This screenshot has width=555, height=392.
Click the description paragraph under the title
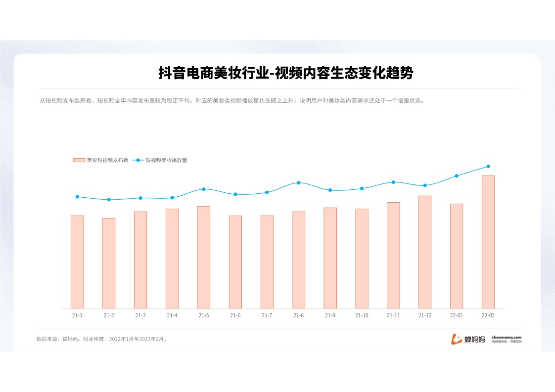[x=231, y=100]
